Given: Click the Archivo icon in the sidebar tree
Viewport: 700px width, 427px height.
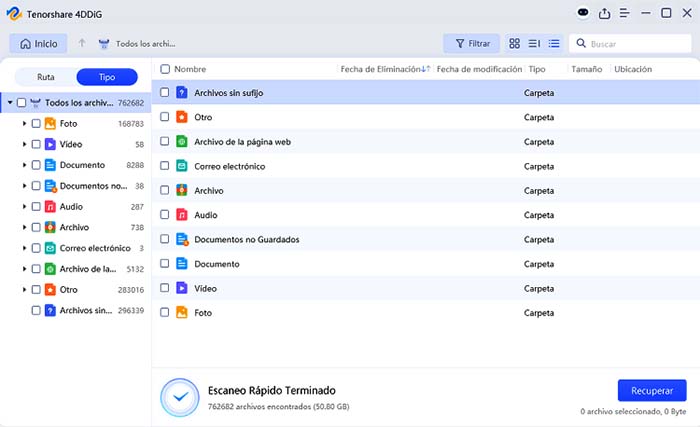Looking at the screenshot, I should [x=50, y=227].
